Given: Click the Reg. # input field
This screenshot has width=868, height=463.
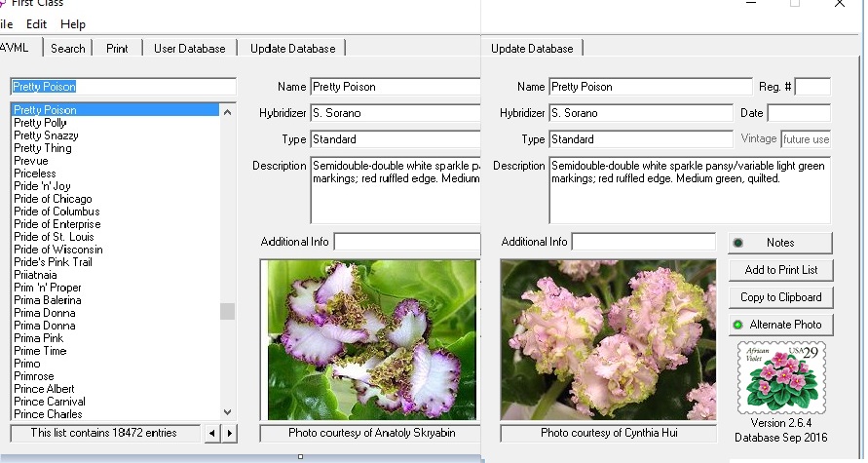Looking at the screenshot, I should pyautogui.click(x=812, y=87).
